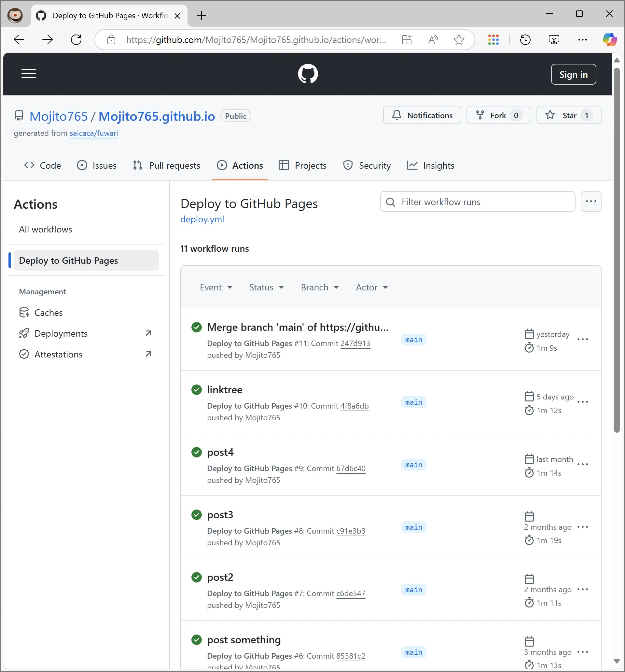Open the deploy.yml workflow file link
Screen dimensions: 625x672
(202, 219)
